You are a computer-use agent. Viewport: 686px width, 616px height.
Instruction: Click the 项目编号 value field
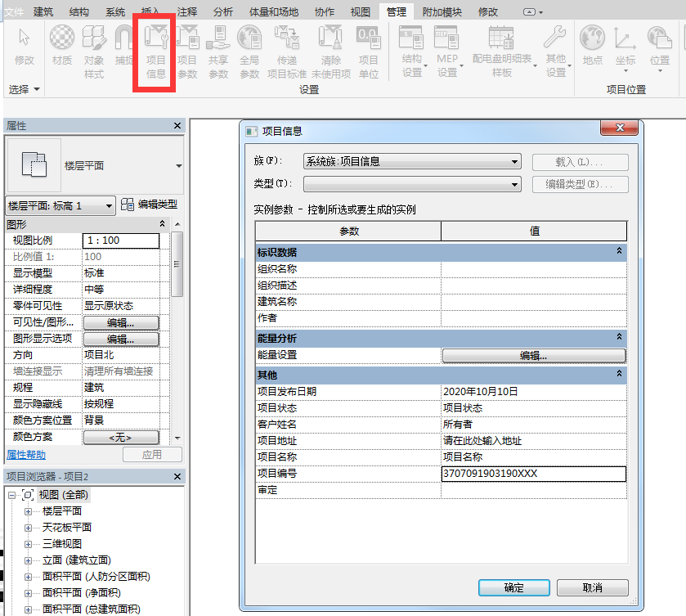534,474
